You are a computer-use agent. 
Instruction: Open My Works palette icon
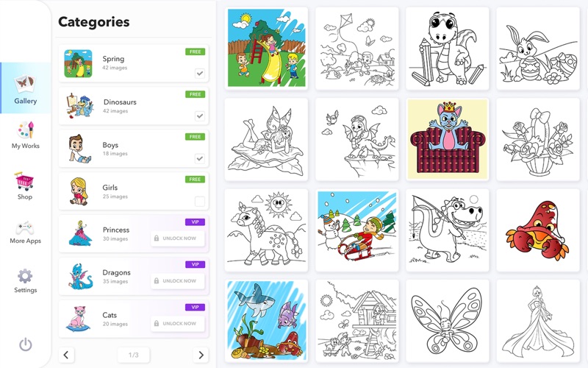click(x=26, y=130)
